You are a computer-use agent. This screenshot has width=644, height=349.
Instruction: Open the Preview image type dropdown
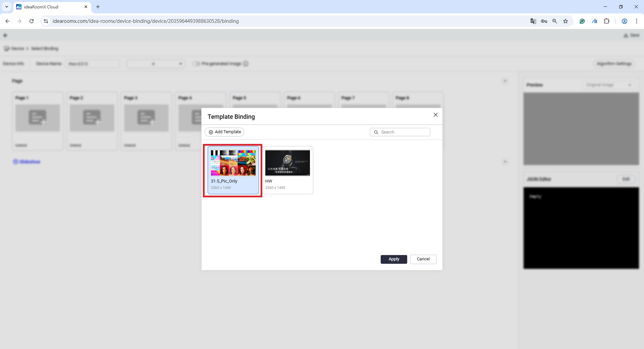(608, 85)
